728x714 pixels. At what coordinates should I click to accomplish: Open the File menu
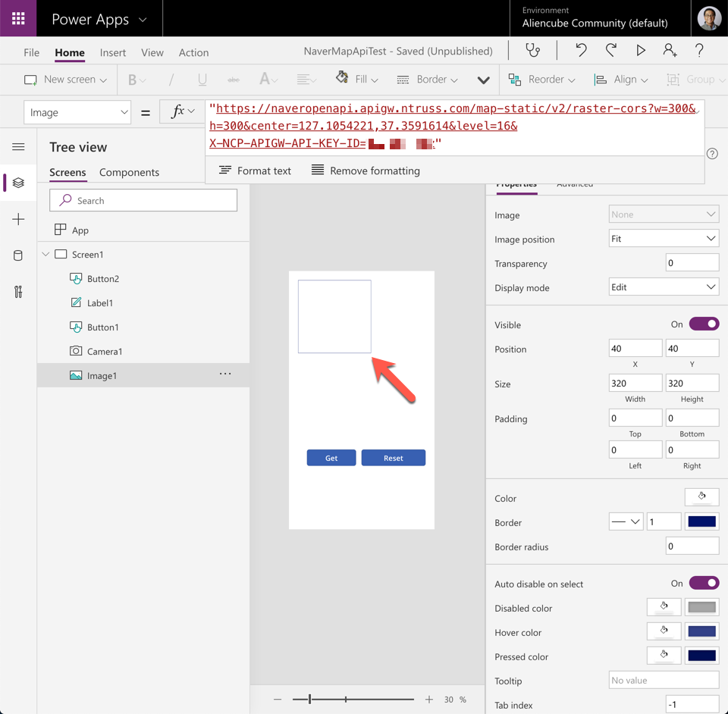tap(32, 52)
